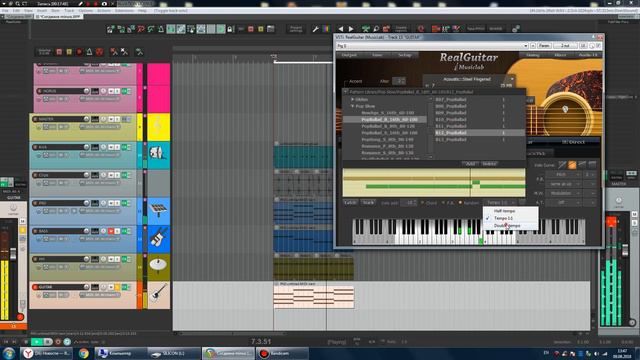The width and height of the screenshot is (640, 360).
Task: Toggle record arm on the Kick track
Action: tap(35, 147)
